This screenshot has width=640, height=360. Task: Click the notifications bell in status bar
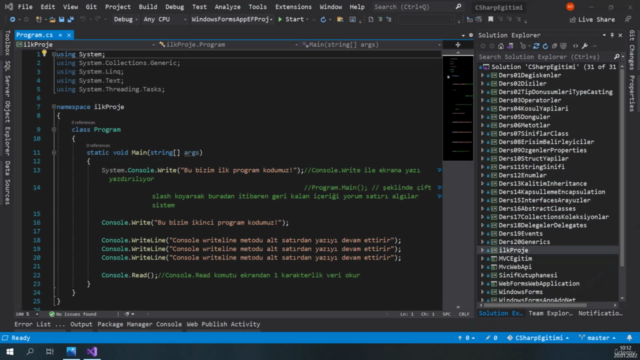[x=629, y=338]
